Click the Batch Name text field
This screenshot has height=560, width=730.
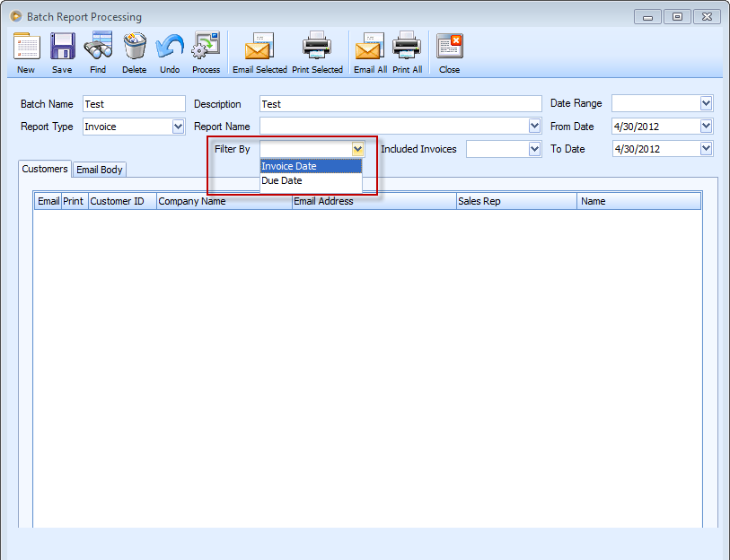click(x=134, y=104)
